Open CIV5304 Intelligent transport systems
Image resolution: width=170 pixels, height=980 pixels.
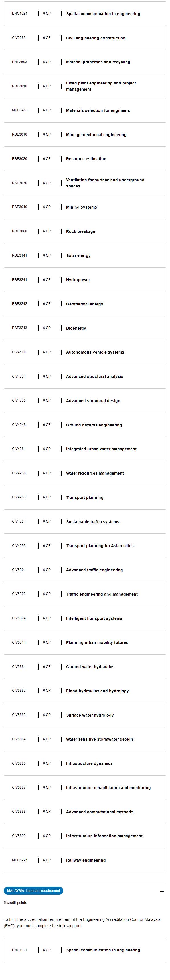click(x=85, y=618)
